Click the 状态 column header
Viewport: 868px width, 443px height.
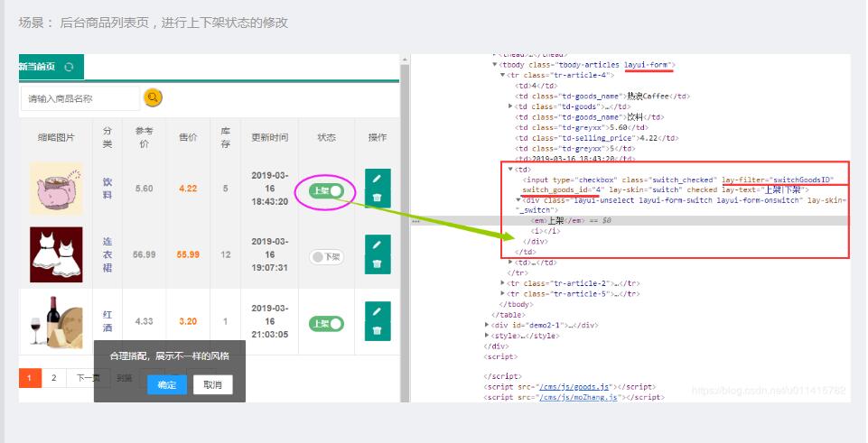(327, 137)
